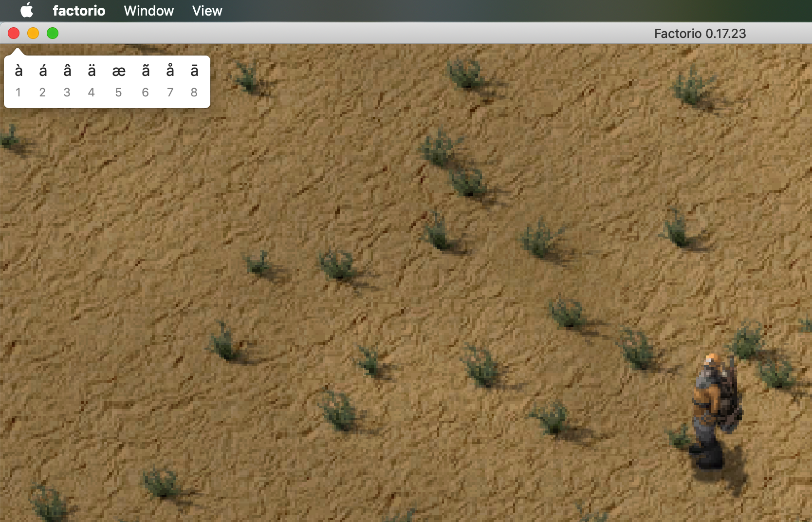This screenshot has width=812, height=522.
Task: Open the factorio application menu
Action: (x=79, y=11)
